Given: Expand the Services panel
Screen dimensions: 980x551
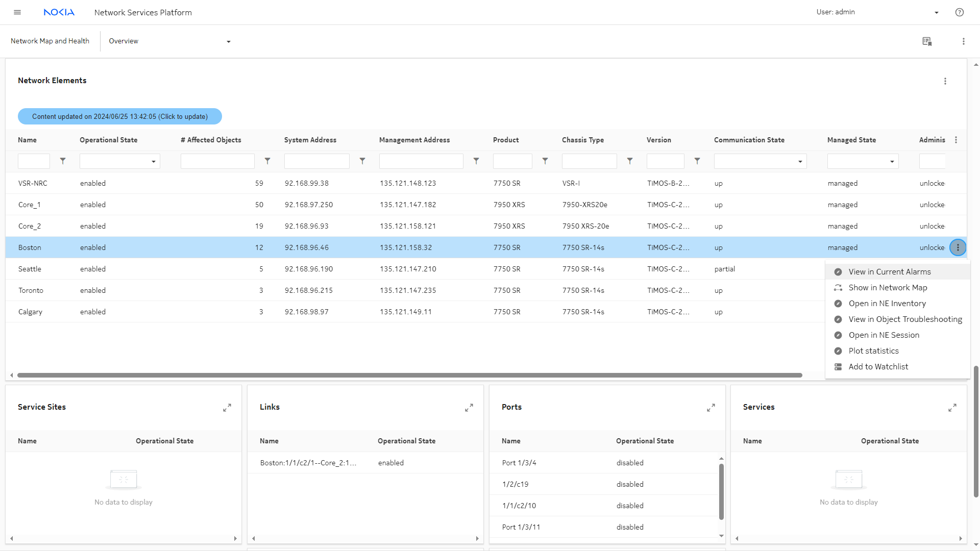Looking at the screenshot, I should click(x=952, y=407).
